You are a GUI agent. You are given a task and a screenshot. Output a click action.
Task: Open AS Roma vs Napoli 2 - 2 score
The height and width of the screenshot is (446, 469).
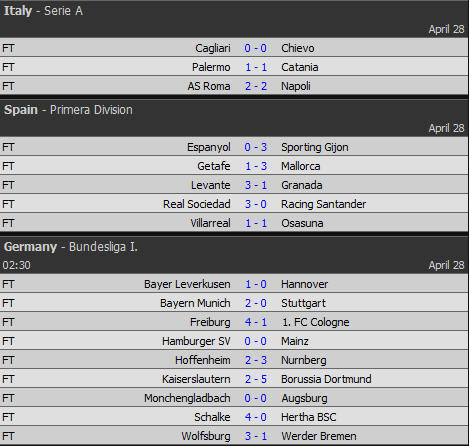coord(256,86)
